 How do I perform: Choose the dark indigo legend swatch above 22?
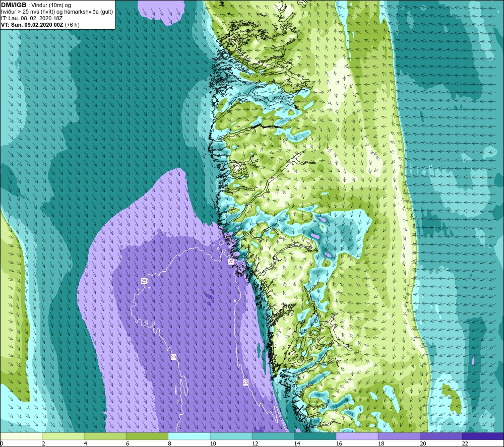pyautogui.click(x=483, y=436)
